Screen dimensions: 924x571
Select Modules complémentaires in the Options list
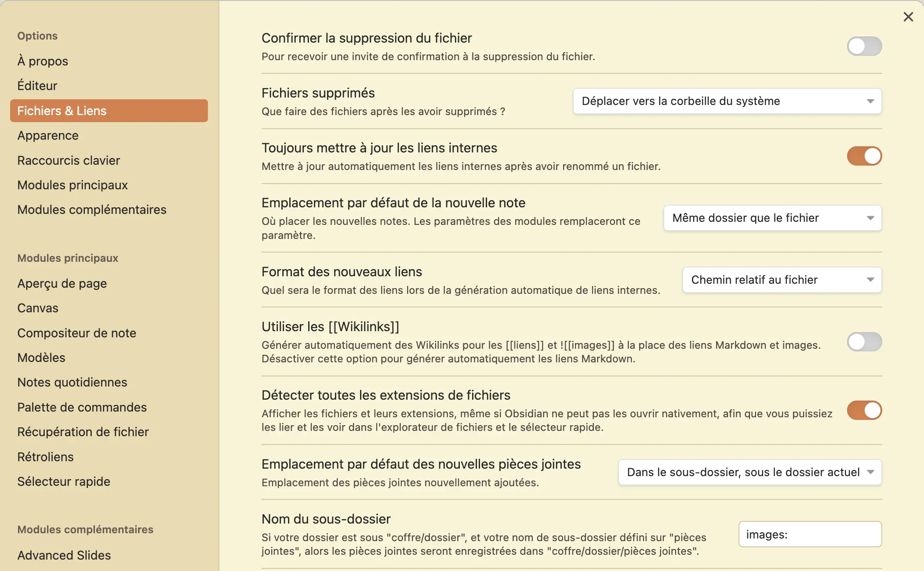92,210
